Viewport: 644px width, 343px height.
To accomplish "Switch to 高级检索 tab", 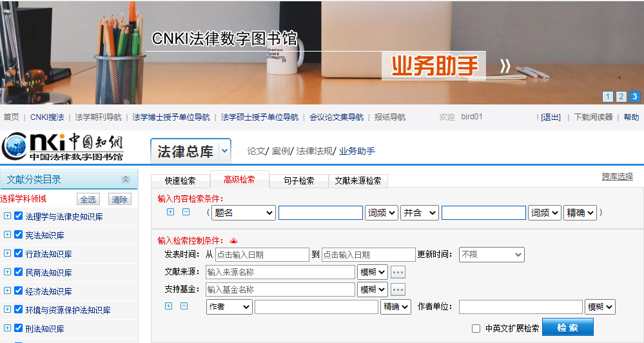I will pos(239,179).
